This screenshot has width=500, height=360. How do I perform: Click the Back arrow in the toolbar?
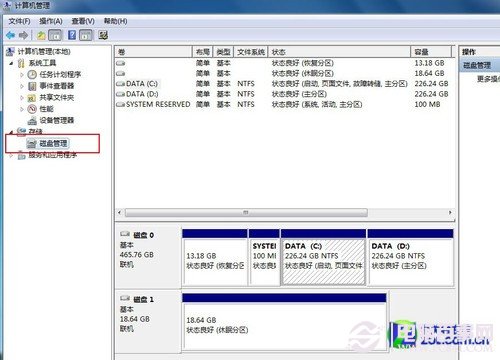(x=11, y=35)
